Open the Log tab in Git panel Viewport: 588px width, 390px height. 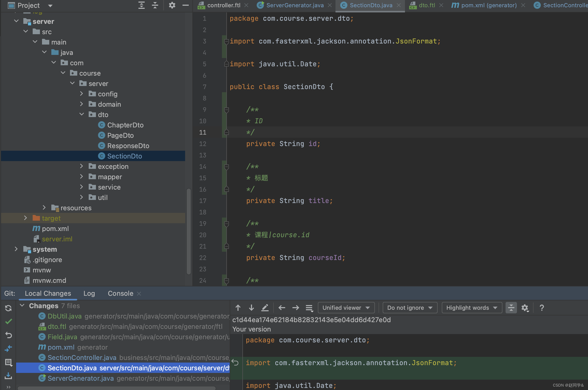(x=89, y=293)
